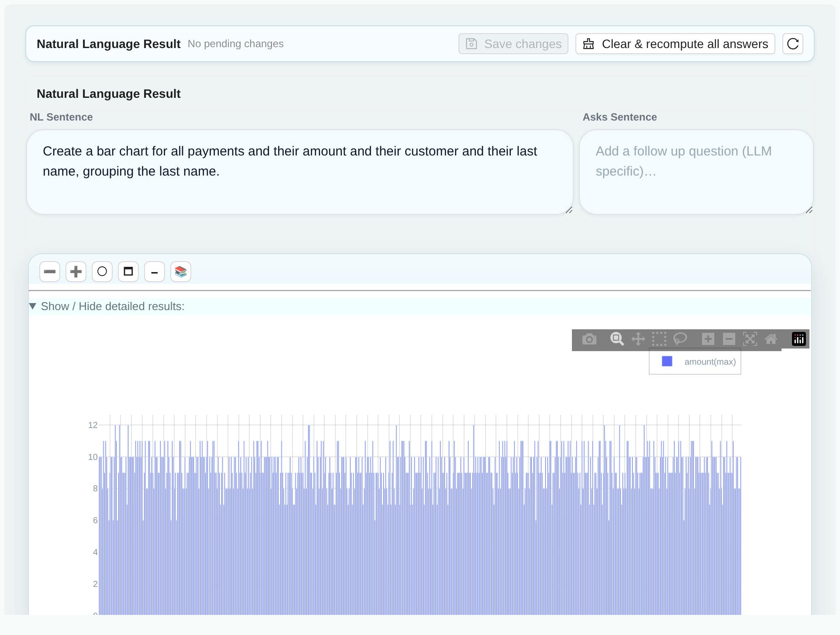Click the stacked books toolbar button
Screen dimensions: 840x635
(181, 272)
